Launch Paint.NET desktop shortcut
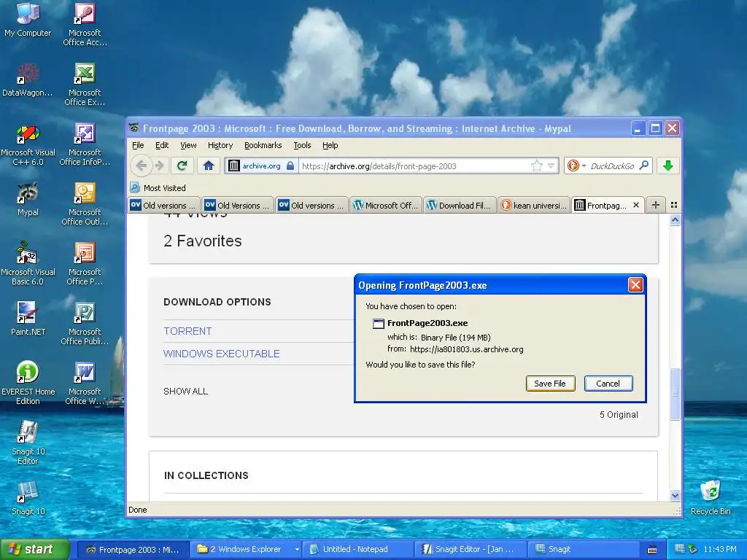 (x=28, y=319)
